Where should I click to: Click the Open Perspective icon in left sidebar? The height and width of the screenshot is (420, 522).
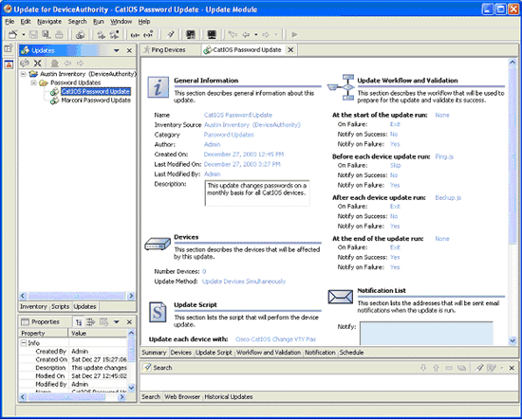point(9,48)
